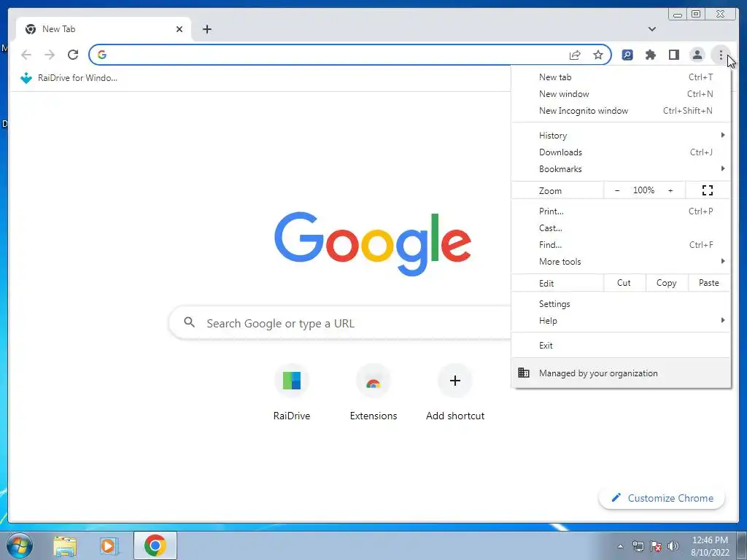Open the Extensions puzzle piece icon
Screen dimensions: 747x560
[x=650, y=55]
